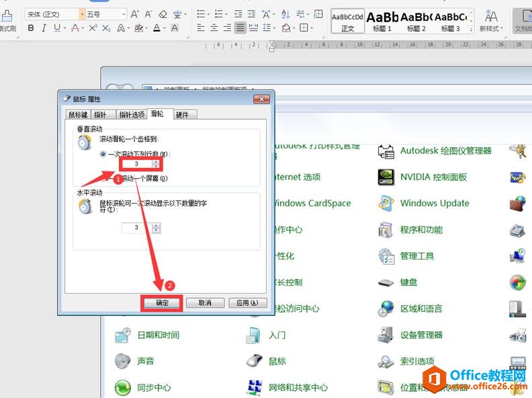Toggle italic formatting

(44, 28)
